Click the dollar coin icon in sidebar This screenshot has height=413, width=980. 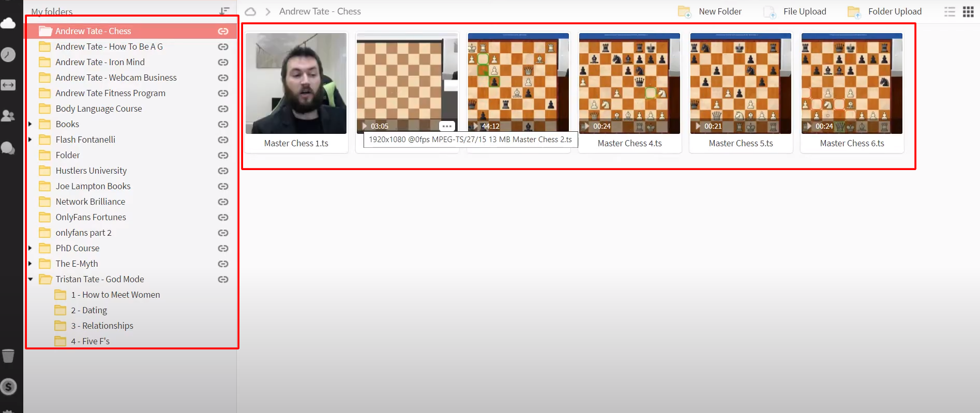tap(8, 387)
